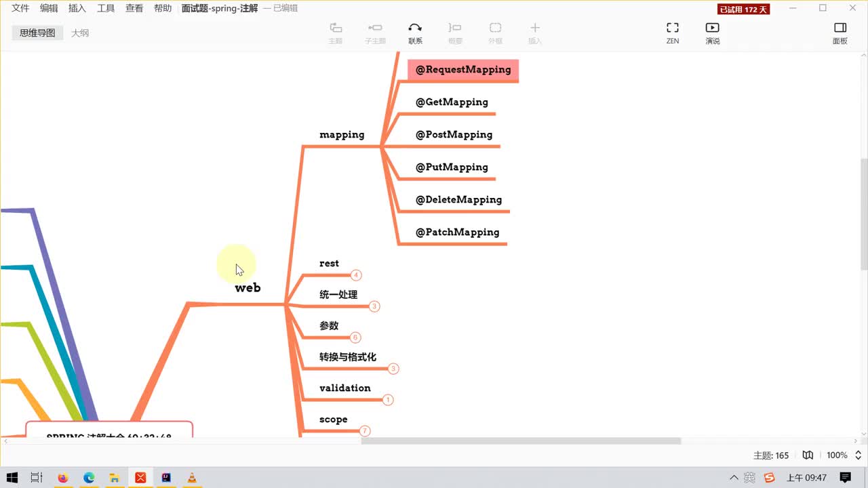The width and height of the screenshot is (868, 488).
Task: Click the 100% zoom value
Action: (x=837, y=455)
